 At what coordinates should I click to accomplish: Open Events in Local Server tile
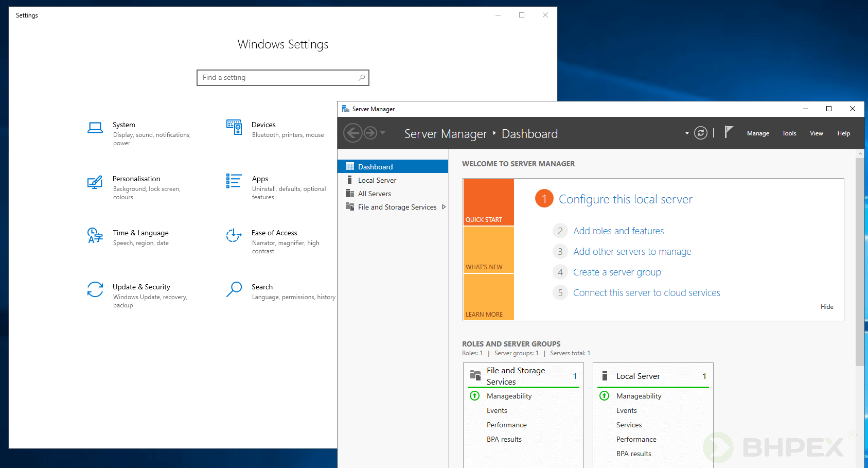[627, 410]
